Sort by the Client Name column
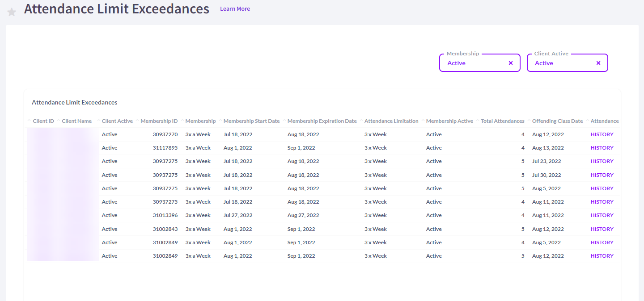This screenshot has width=644, height=301. 76,121
